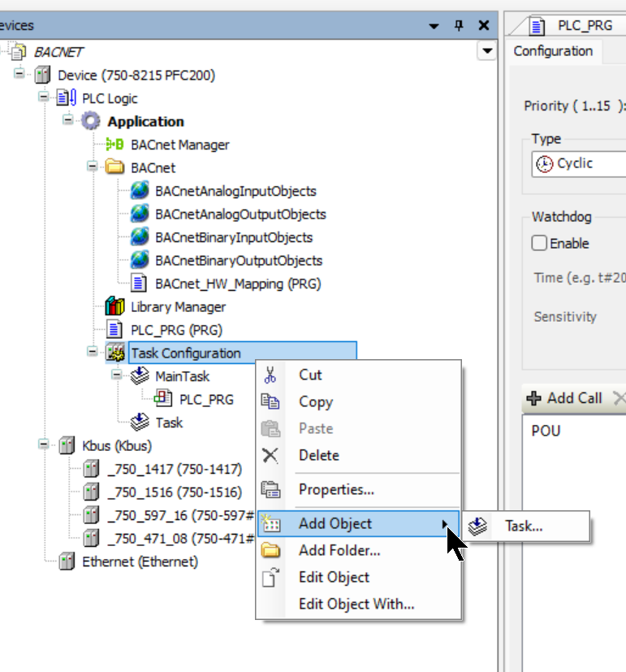Click the Task Configuration gear icon
This screenshot has width=626, height=672.
click(115, 353)
